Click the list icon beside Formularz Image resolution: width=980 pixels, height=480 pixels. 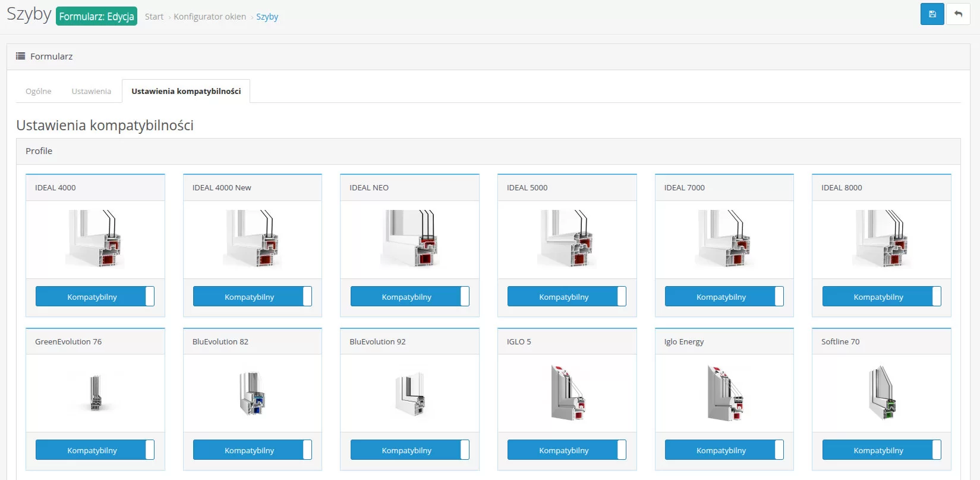[20, 56]
